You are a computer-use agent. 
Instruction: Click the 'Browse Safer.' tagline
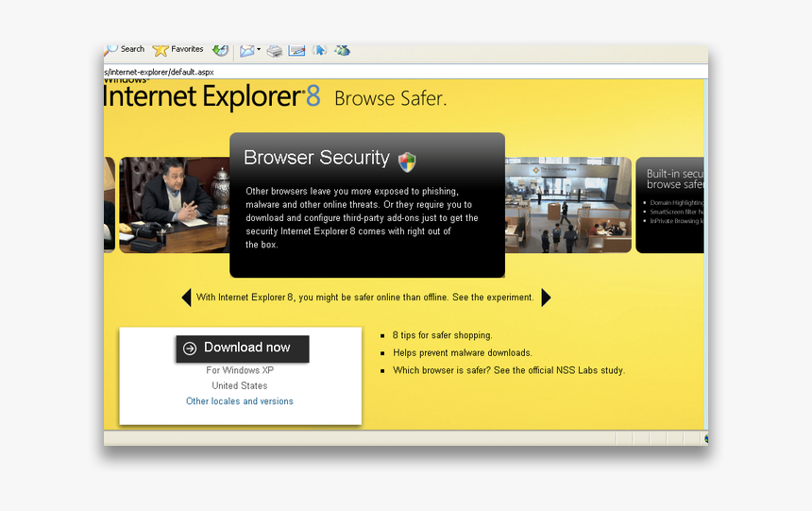(x=391, y=98)
